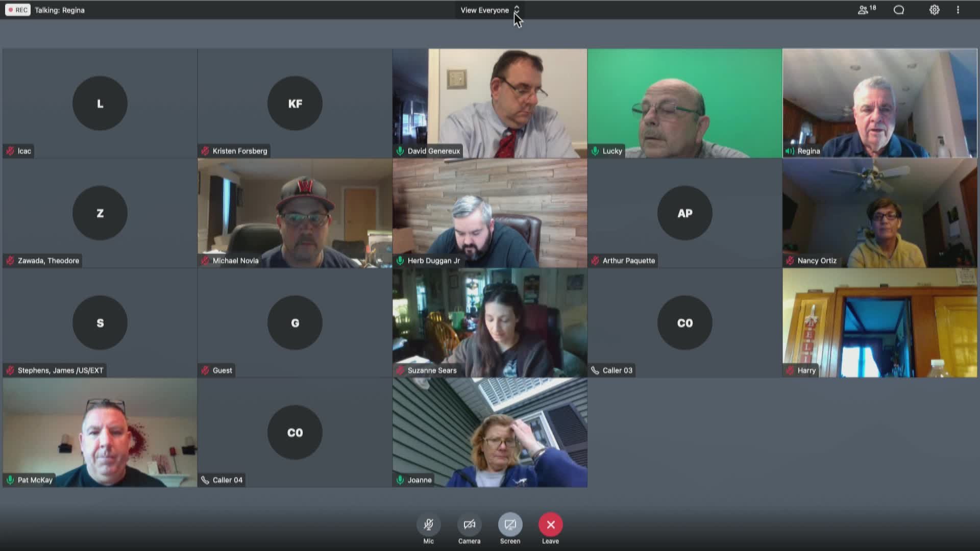Image resolution: width=980 pixels, height=551 pixels.
Task: Click the 'Zawada, Theodore' name label
Action: [x=48, y=261]
